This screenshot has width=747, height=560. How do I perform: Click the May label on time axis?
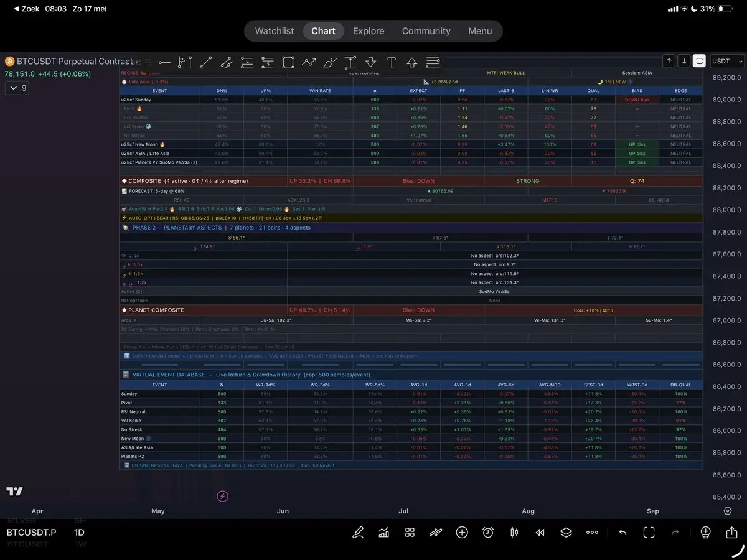click(x=158, y=511)
